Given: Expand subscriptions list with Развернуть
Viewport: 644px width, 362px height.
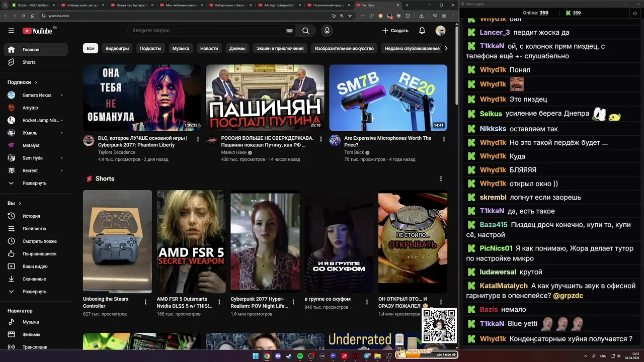Looking at the screenshot, I should tap(36, 184).
